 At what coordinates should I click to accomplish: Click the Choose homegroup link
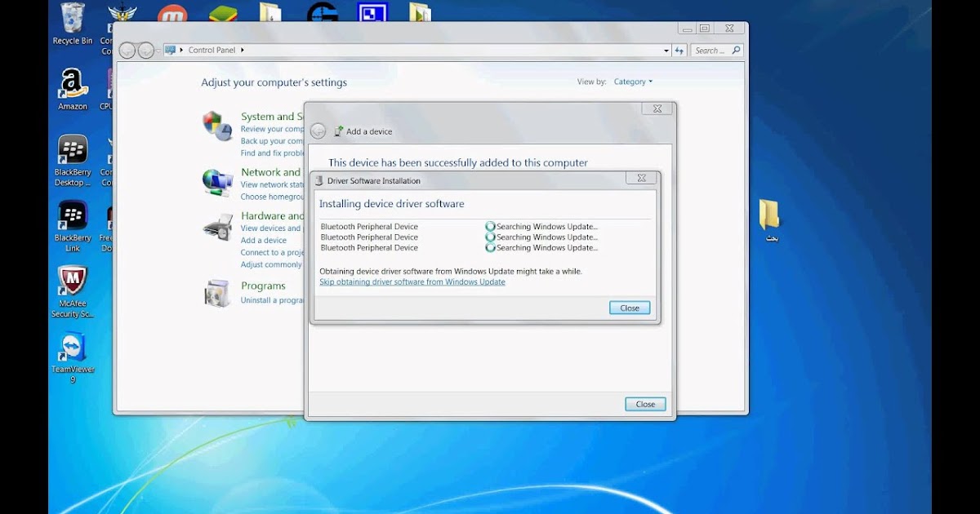point(273,197)
